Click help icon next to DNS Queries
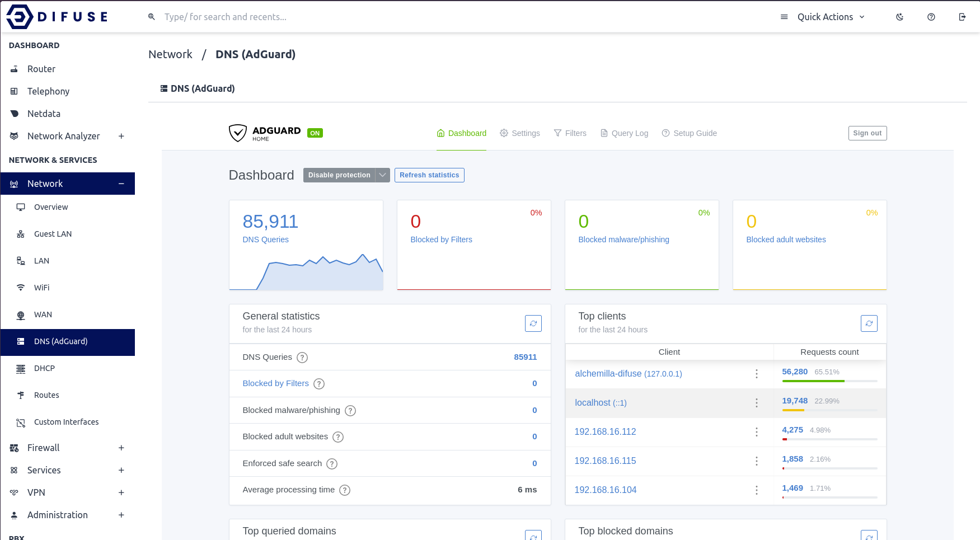This screenshot has height=540, width=980. [x=302, y=358]
